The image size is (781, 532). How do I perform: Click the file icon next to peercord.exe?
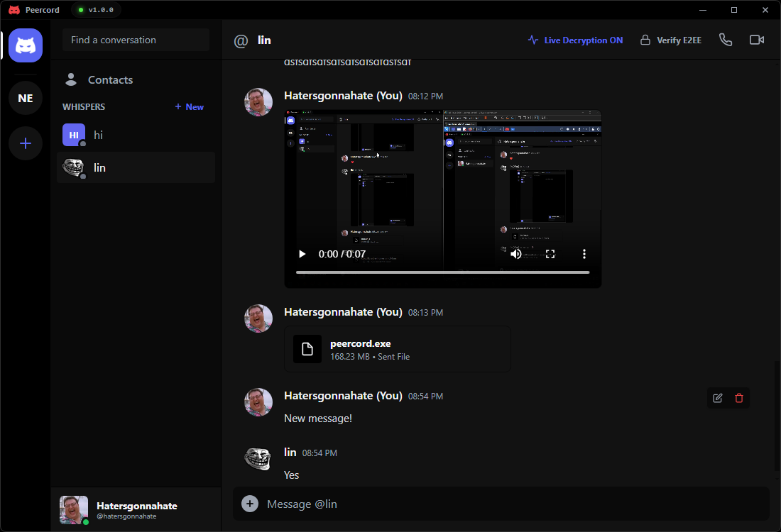(x=307, y=350)
